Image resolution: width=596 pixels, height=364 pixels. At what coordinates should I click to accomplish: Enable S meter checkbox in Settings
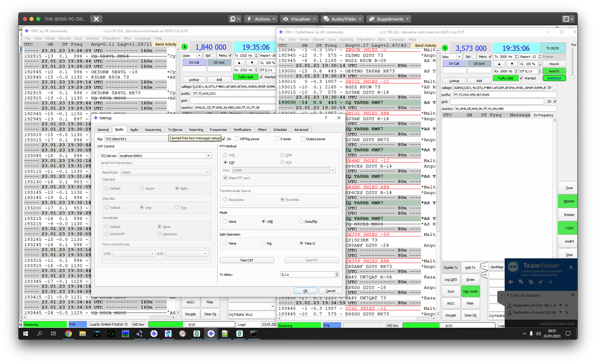pos(277,139)
